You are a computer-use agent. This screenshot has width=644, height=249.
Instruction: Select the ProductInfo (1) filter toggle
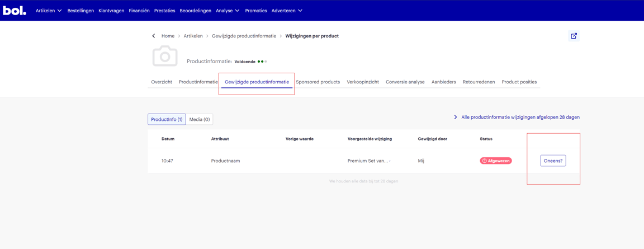(x=167, y=119)
